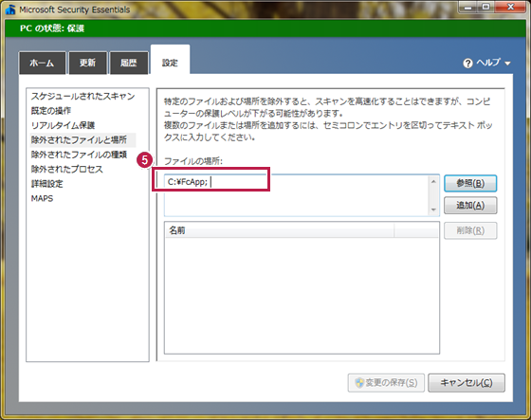Image resolution: width=531 pixels, height=420 pixels.
Task: Select 除外されたファイルと場所 entry
Action: pyautogui.click(x=83, y=140)
